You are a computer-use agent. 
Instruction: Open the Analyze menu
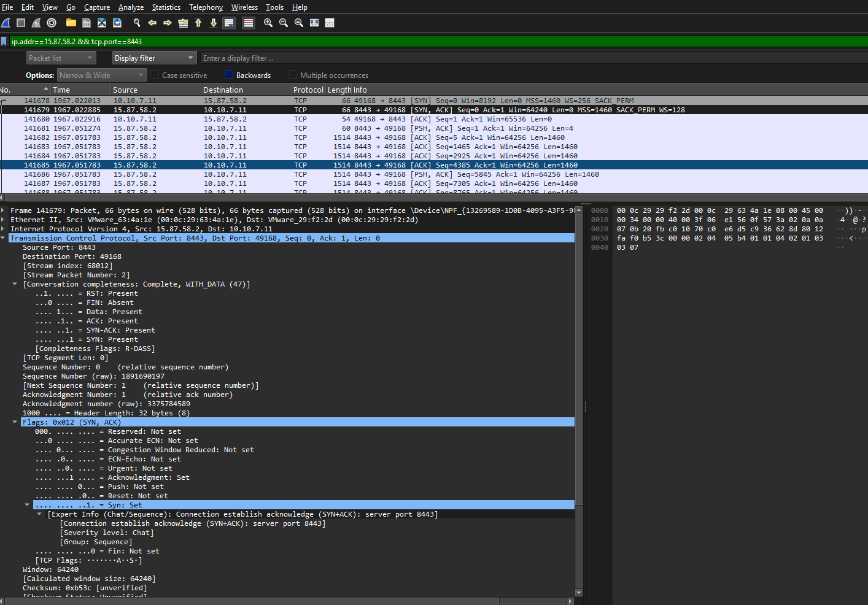(x=131, y=7)
